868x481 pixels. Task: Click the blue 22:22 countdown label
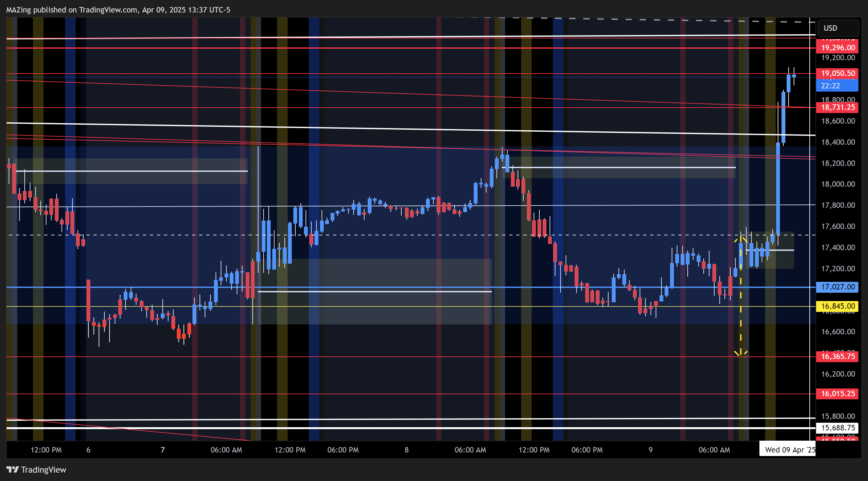click(837, 86)
